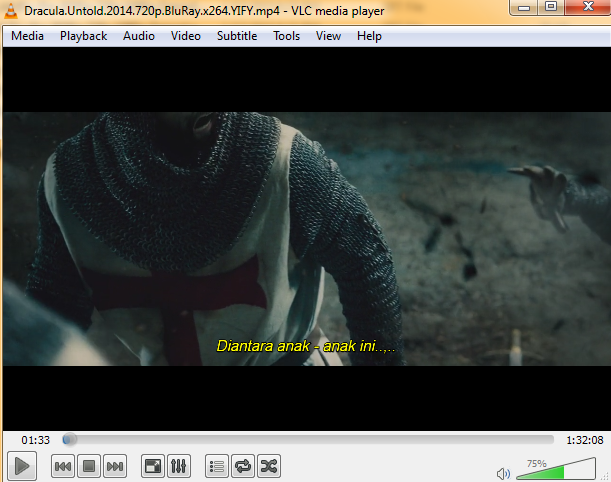Open the Video menu
Screen dimensions: 611x482
[x=185, y=36]
